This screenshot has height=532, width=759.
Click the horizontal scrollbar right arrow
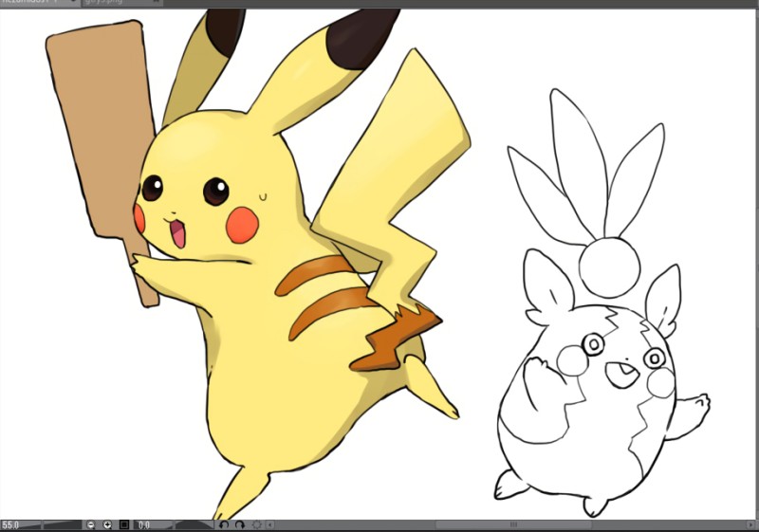(x=750, y=524)
